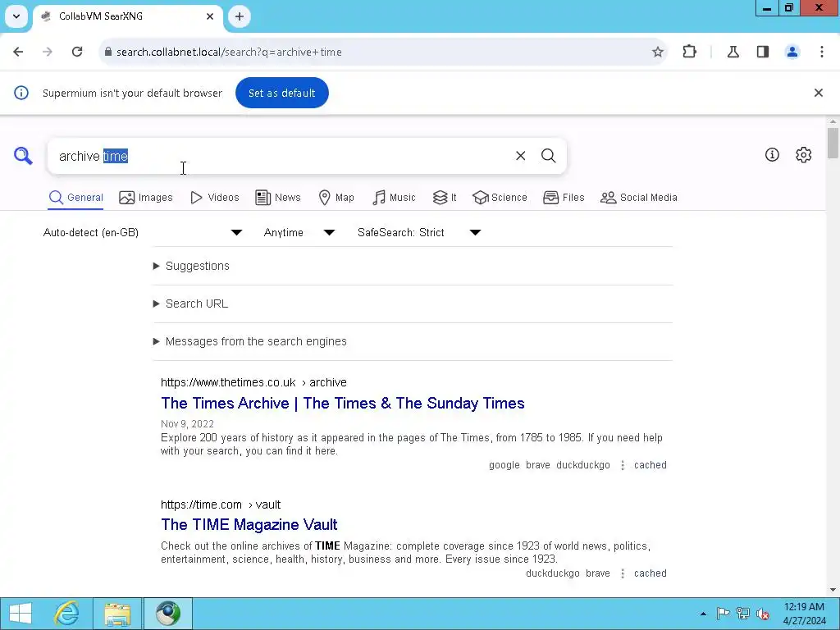840x630 pixels.
Task: Open the Windows Start button
Action: coord(20,614)
